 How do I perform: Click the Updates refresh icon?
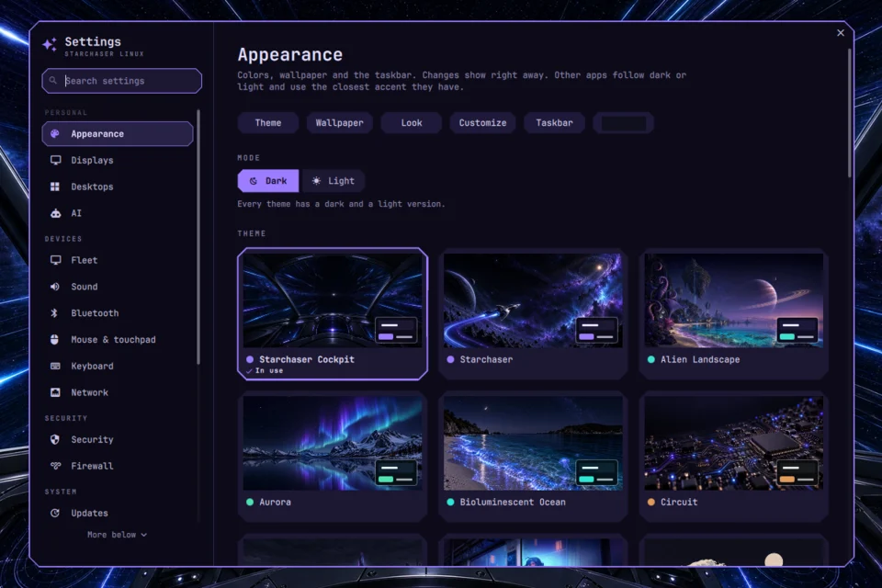click(x=54, y=514)
